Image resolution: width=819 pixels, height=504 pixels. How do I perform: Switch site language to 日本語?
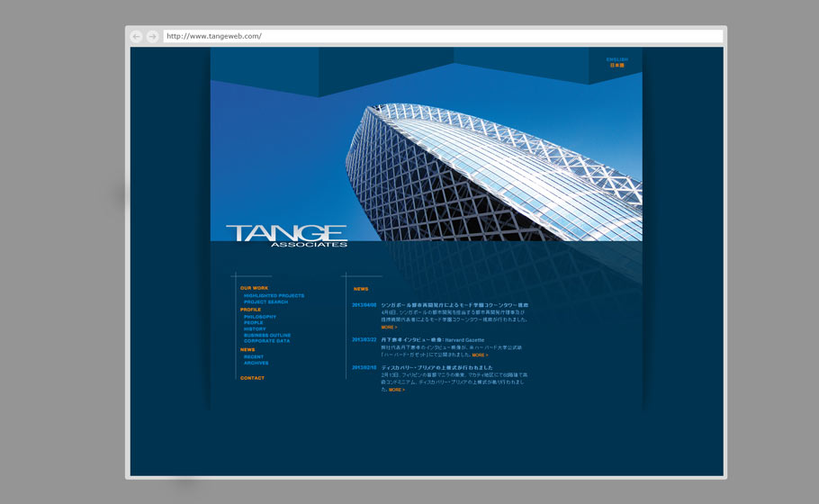(x=616, y=66)
